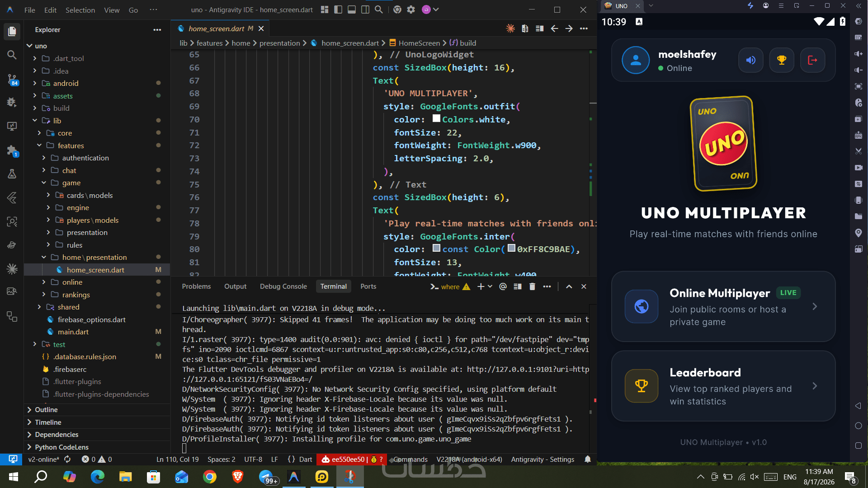Open the Explorer view in activity bar
868x488 pixels.
[12, 31]
